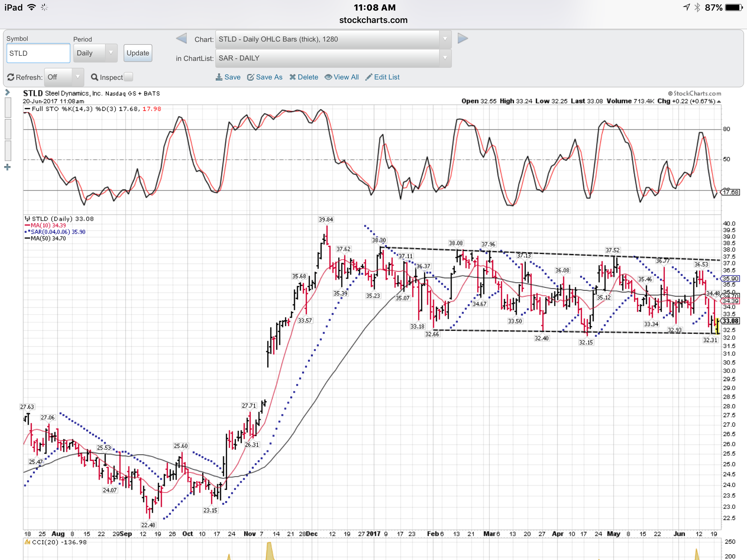The height and width of the screenshot is (560, 747).
Task: Click the blue plus icon on left sidebar
Action: tap(7, 167)
